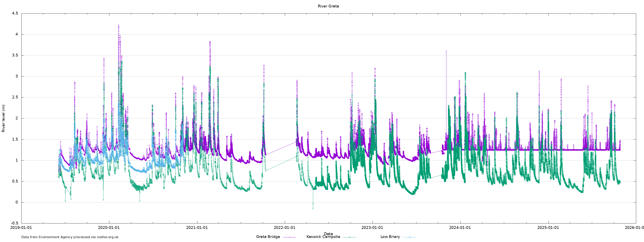The image size is (644, 242).
Task: Click the purple Greta Bridge legend line sample
Action: pos(290,237)
